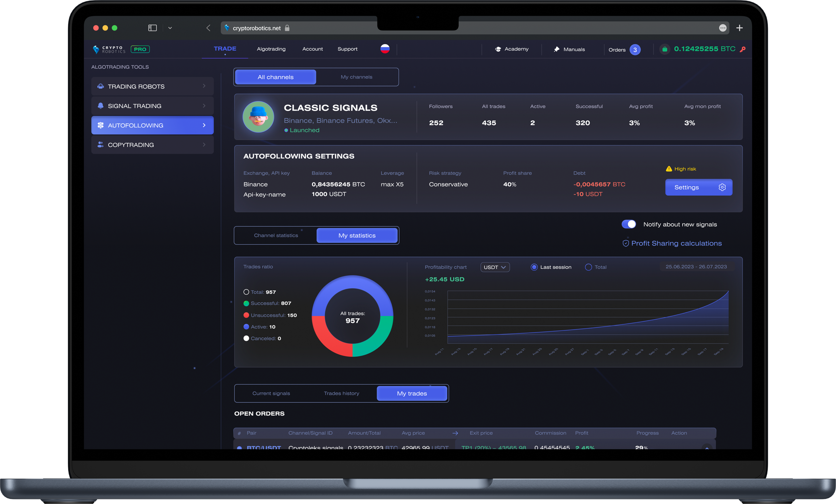The width and height of the screenshot is (836, 504).
Task: Select the Total radio button
Action: point(588,267)
